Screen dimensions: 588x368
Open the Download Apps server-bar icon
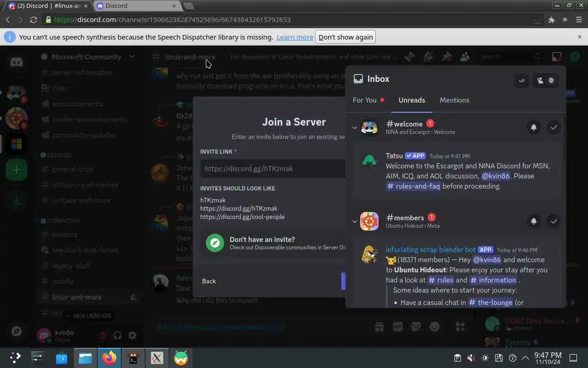pyautogui.click(x=17, y=200)
